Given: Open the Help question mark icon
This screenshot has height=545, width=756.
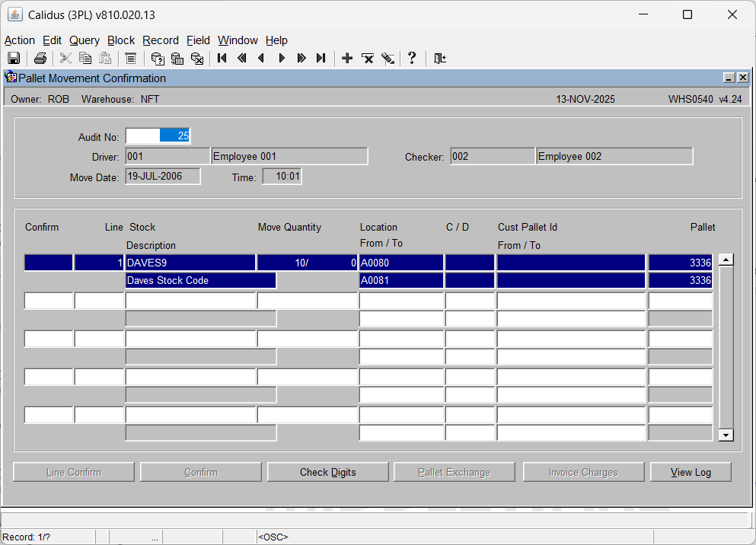Looking at the screenshot, I should tap(412, 59).
